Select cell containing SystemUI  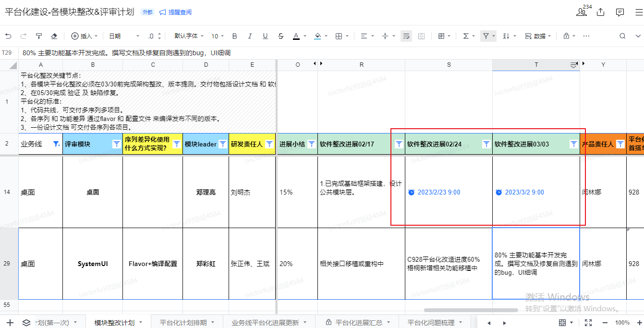[x=93, y=264]
